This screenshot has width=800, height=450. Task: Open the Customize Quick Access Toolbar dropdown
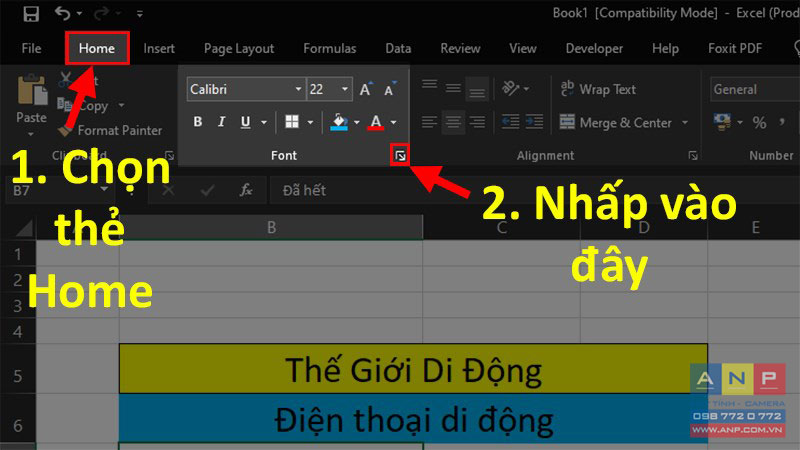(140, 14)
